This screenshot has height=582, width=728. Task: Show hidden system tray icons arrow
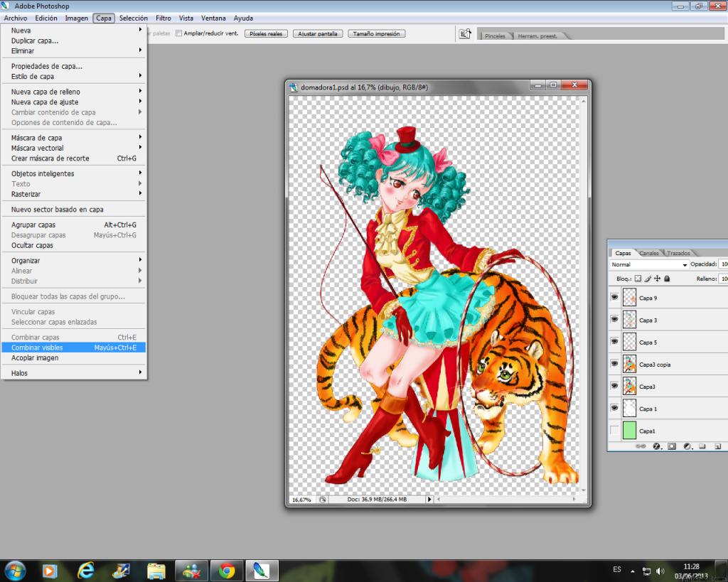pyautogui.click(x=632, y=571)
